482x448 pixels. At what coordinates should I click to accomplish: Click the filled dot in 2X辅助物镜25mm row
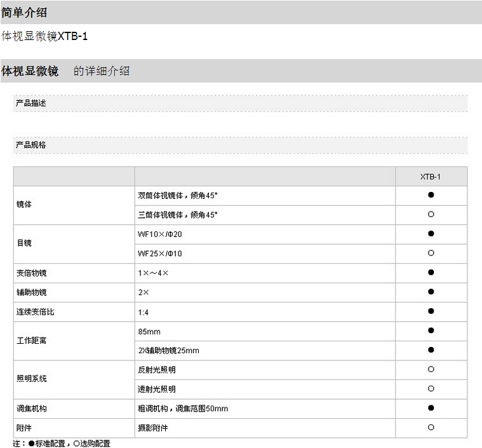[431, 350]
